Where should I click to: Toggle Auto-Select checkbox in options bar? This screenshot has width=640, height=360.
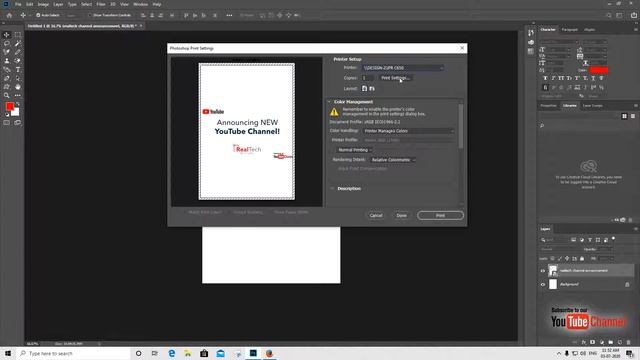click(38, 15)
